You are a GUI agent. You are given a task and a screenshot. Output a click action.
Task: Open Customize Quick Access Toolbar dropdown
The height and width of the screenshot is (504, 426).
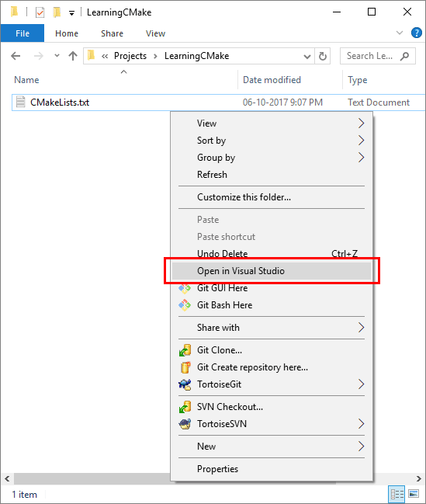(71, 13)
